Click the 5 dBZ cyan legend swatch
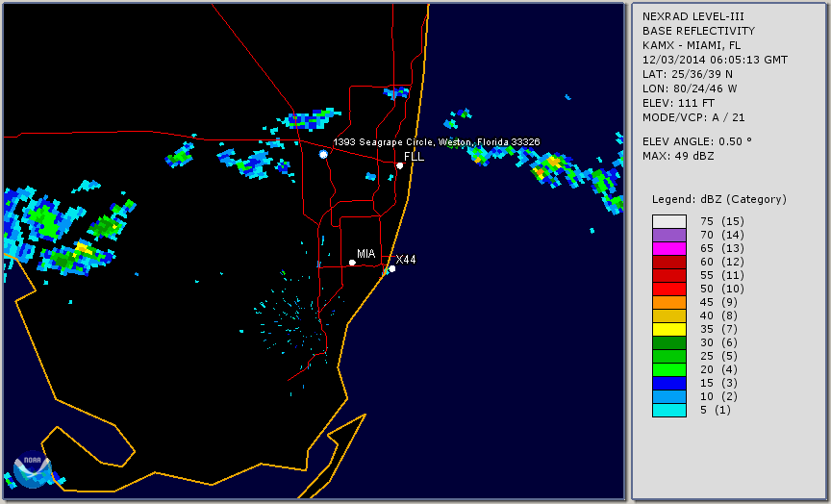Screen dimensions: 831x504 click(x=669, y=410)
